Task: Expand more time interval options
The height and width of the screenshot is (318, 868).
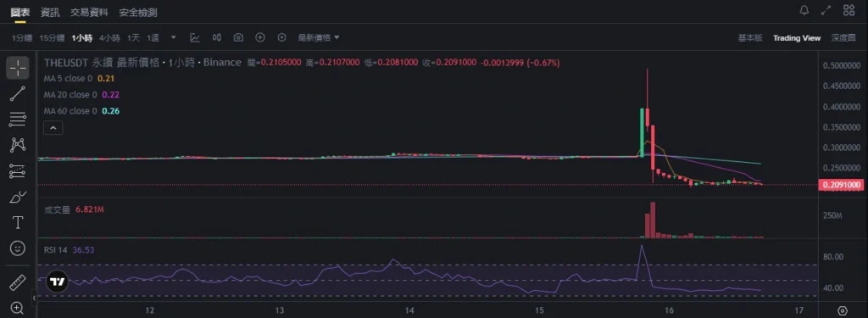Action: [x=173, y=37]
